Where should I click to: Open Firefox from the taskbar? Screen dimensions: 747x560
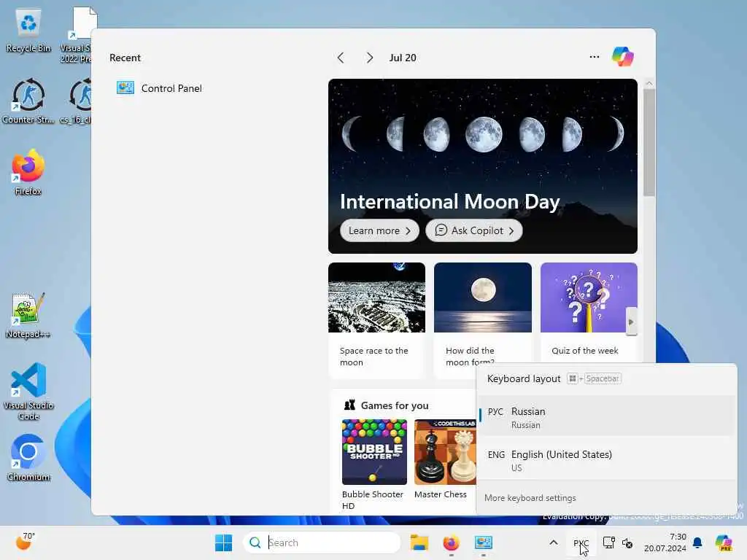(x=451, y=542)
